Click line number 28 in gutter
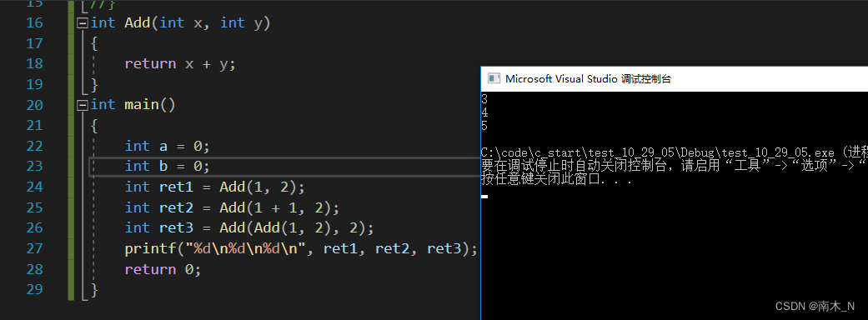This screenshot has height=320, width=868. click(x=34, y=270)
